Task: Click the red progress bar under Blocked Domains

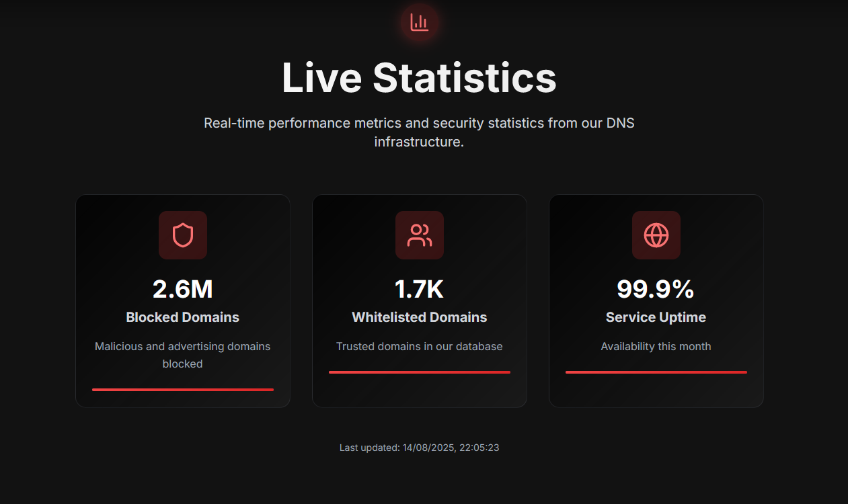Action: click(183, 389)
